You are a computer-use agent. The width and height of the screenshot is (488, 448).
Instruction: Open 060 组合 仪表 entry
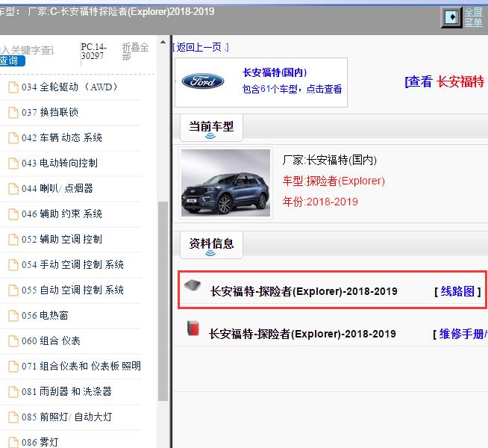tap(51, 341)
